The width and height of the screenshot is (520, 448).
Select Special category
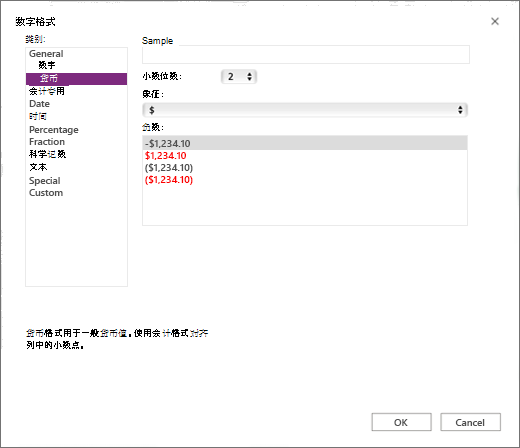click(44, 181)
